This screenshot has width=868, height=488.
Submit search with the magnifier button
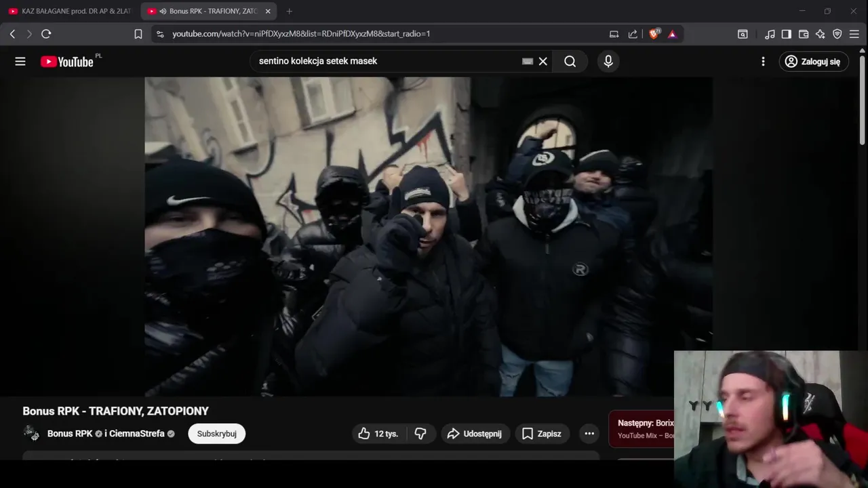point(570,62)
